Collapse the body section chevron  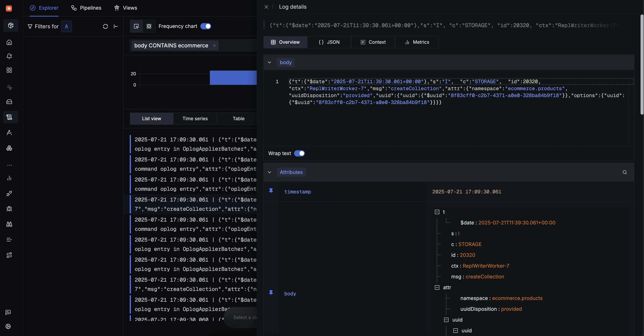pyautogui.click(x=269, y=62)
